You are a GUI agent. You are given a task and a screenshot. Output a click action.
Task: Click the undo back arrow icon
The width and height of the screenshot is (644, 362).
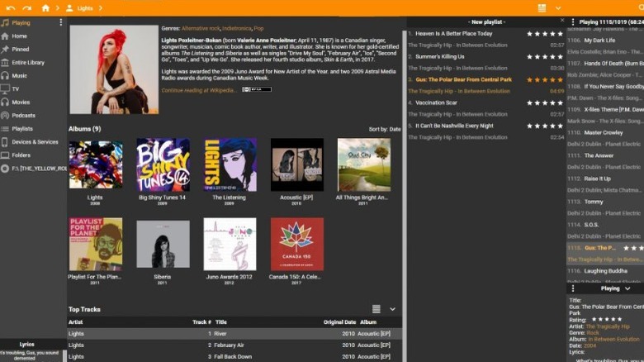click(12, 7)
